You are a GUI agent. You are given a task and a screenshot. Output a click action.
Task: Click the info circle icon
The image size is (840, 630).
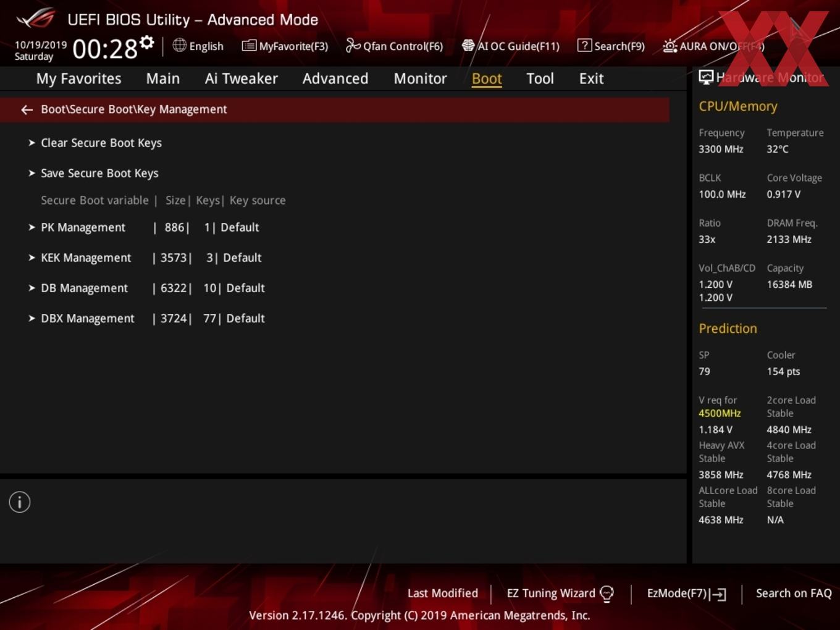(x=20, y=502)
